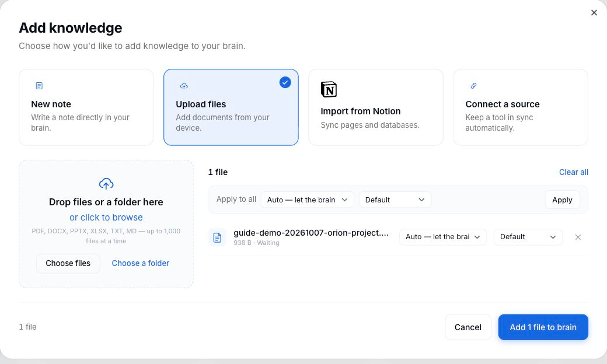Click the Cancel button
Viewport: 607px width, 364px height.
tap(468, 327)
